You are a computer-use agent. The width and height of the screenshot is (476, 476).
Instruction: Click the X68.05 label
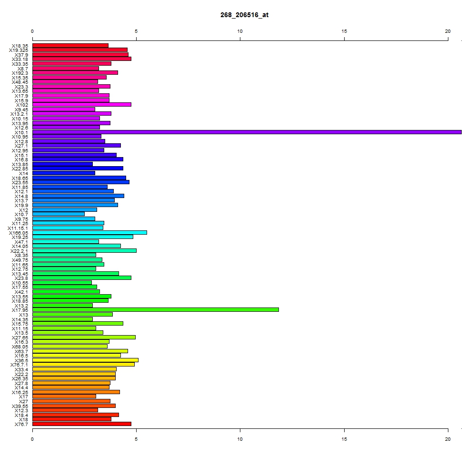(20, 347)
